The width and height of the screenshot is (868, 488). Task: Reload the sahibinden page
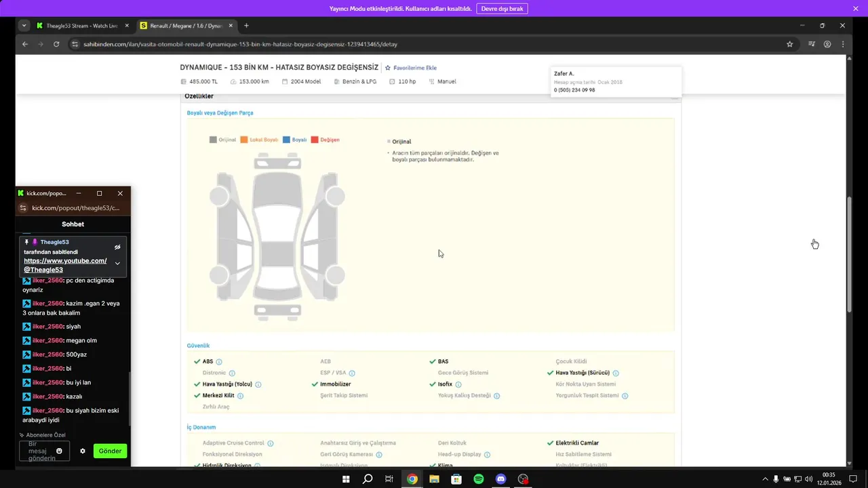coord(56,44)
